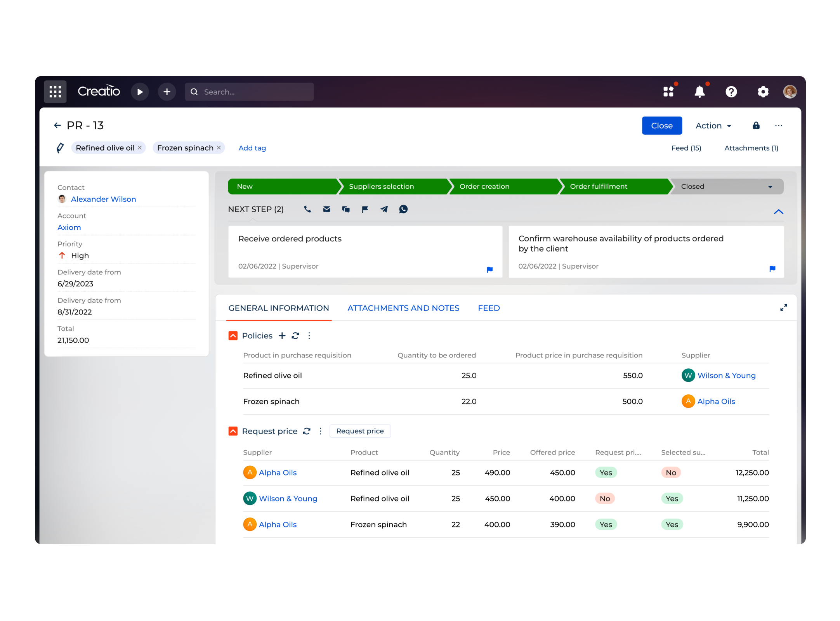Click the Request price button
Viewport: 840px width, 621px height.
pyautogui.click(x=360, y=431)
